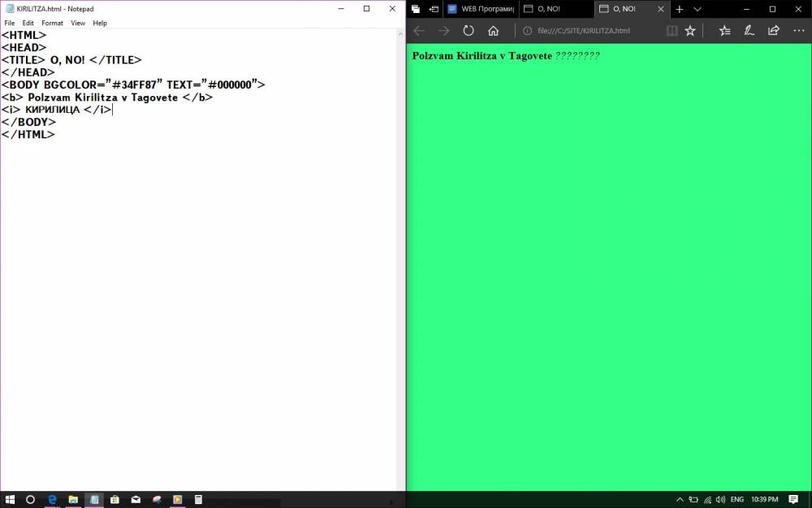Open a new tab in Edge
The height and width of the screenshot is (508, 812).
click(x=680, y=9)
